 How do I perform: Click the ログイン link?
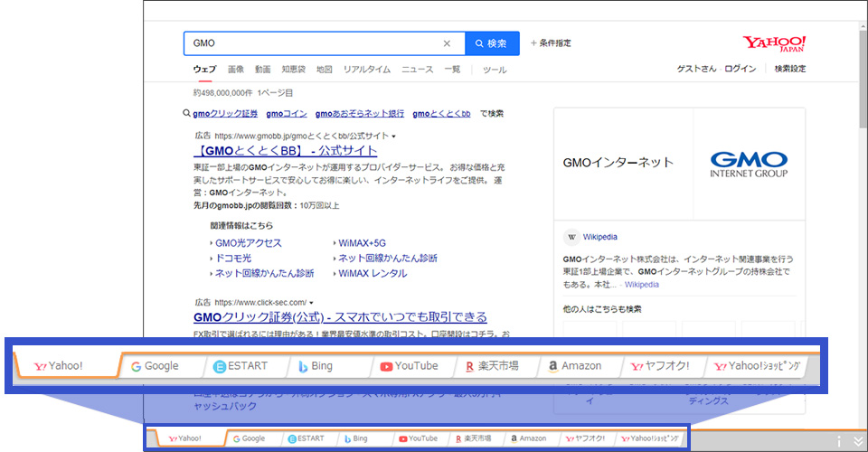(x=741, y=69)
